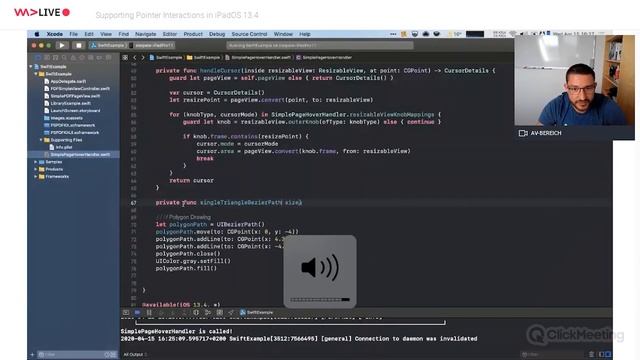Image resolution: width=640 pixels, height=360 pixels.
Task: Open the Apple menu
Action: (37, 34)
